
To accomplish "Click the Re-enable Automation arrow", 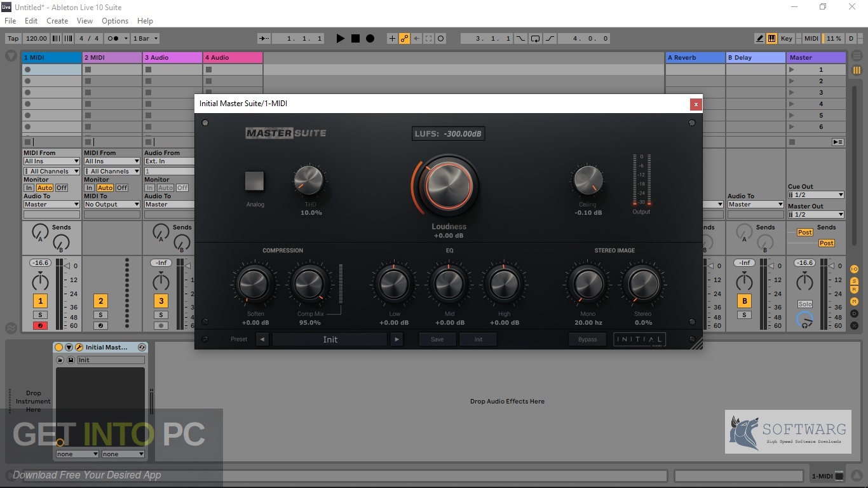I will [x=417, y=38].
